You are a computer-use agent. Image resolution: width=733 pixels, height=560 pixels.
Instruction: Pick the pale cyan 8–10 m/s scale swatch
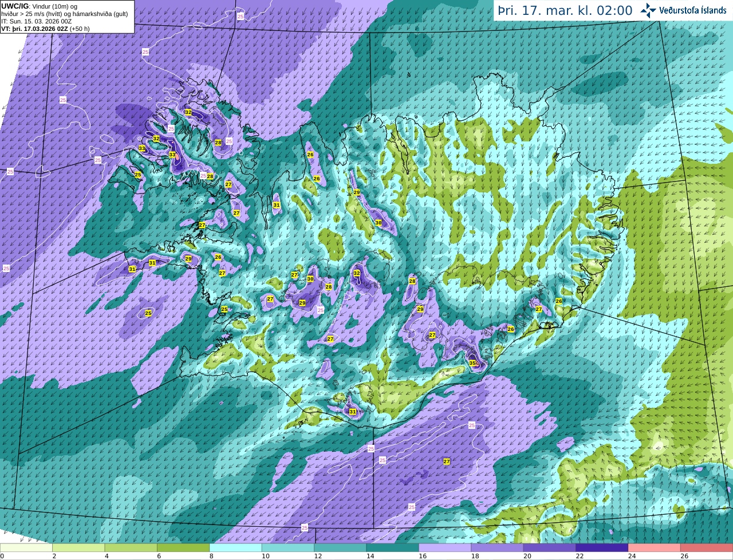[x=236, y=547]
